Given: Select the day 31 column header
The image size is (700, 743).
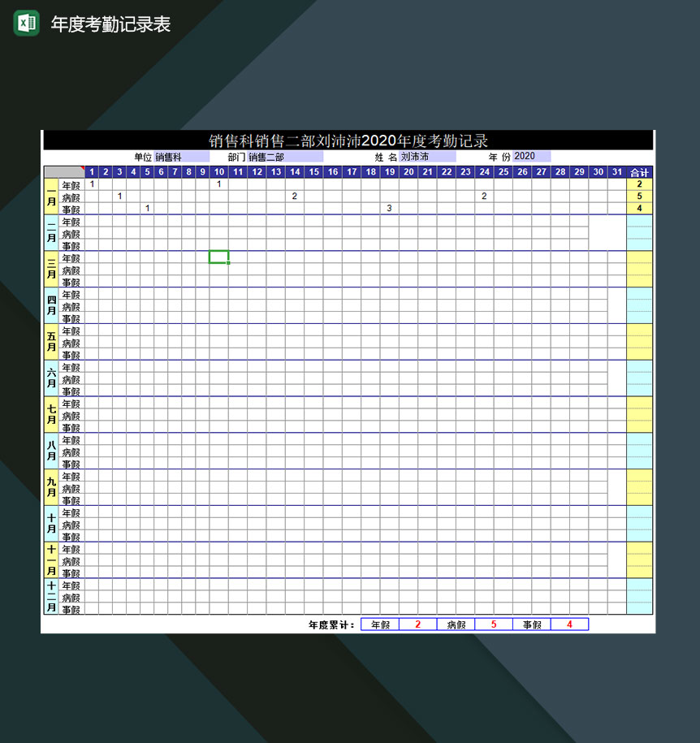Looking at the screenshot, I should click(x=616, y=171).
